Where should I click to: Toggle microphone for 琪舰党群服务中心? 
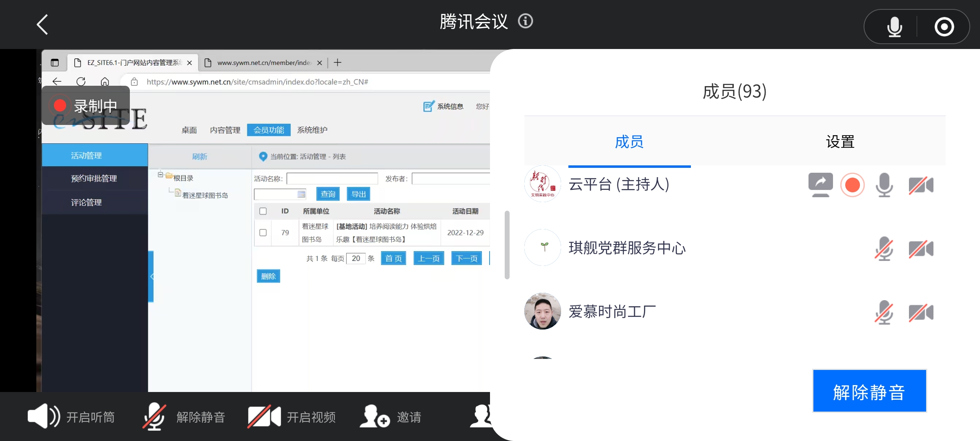[x=884, y=248]
